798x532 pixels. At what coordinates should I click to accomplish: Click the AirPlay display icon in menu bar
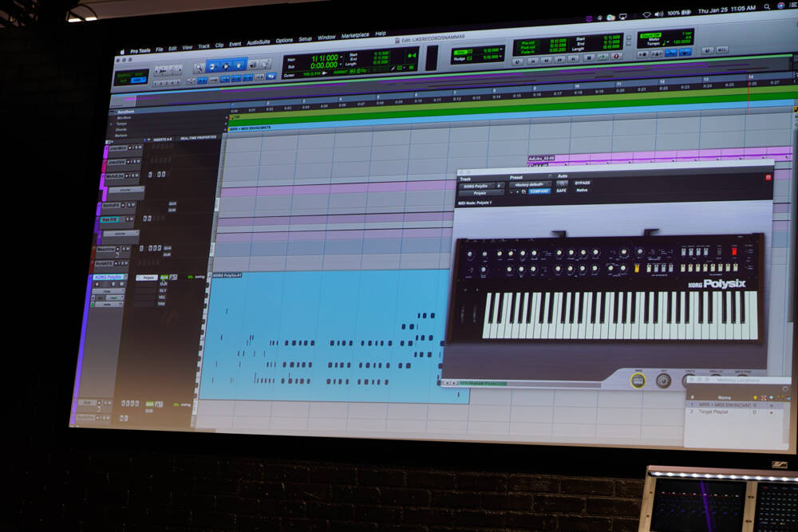click(623, 16)
